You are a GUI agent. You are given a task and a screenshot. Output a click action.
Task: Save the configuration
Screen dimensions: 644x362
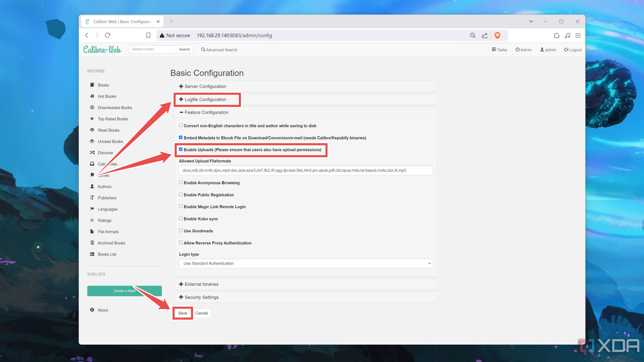(x=182, y=313)
